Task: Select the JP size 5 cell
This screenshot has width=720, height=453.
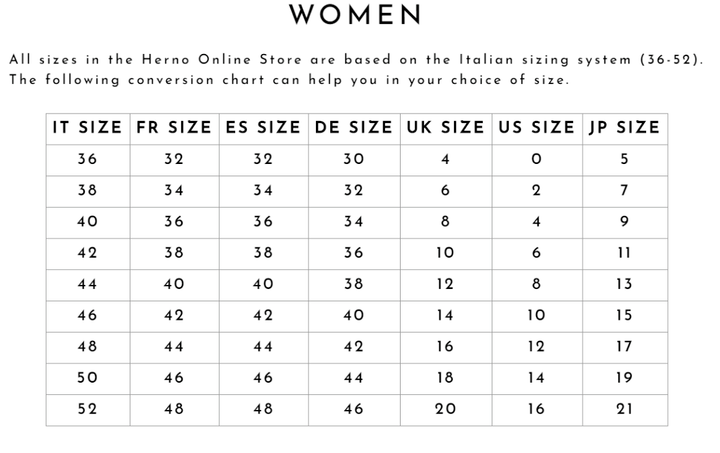Action: click(x=624, y=159)
